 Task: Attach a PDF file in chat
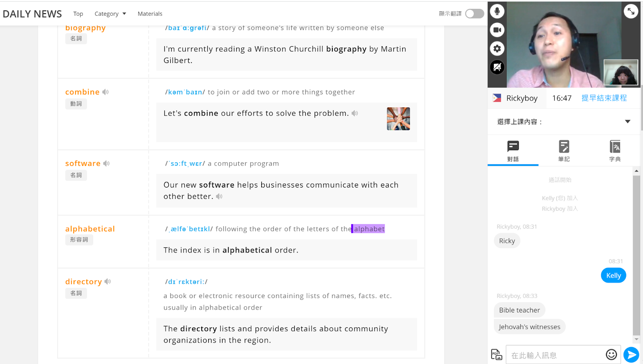coord(497,354)
